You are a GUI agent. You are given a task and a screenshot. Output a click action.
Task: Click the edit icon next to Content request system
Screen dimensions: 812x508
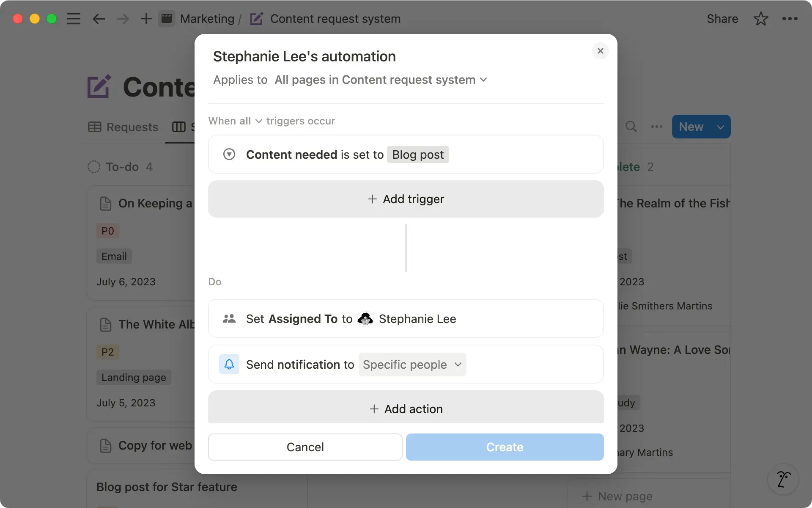(256, 19)
